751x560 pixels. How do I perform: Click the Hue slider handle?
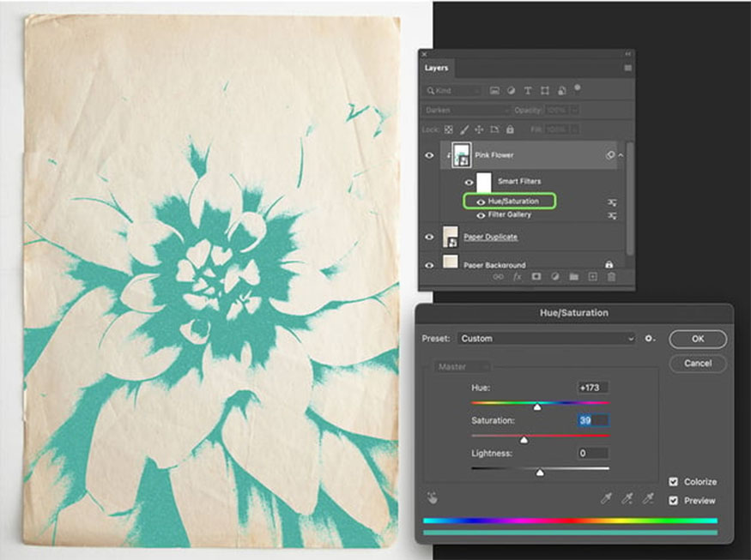click(x=537, y=406)
